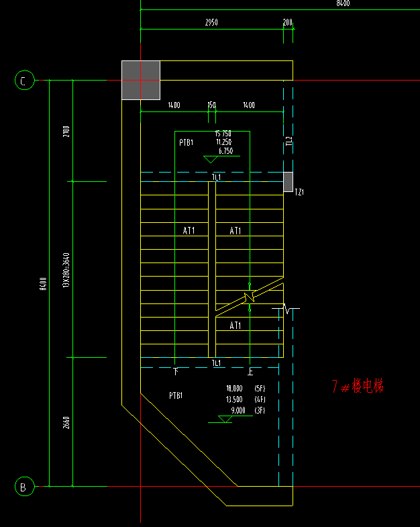
Task: Select the AT1 label below the break line
Action: (235, 326)
